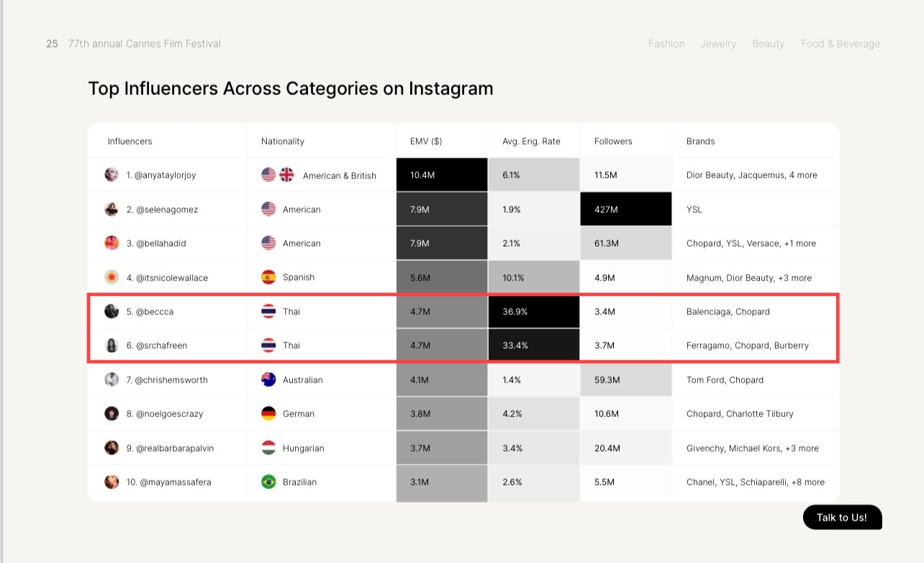Image resolution: width=924 pixels, height=563 pixels.
Task: Click the @chrishemsworth profile avatar
Action: (112, 380)
